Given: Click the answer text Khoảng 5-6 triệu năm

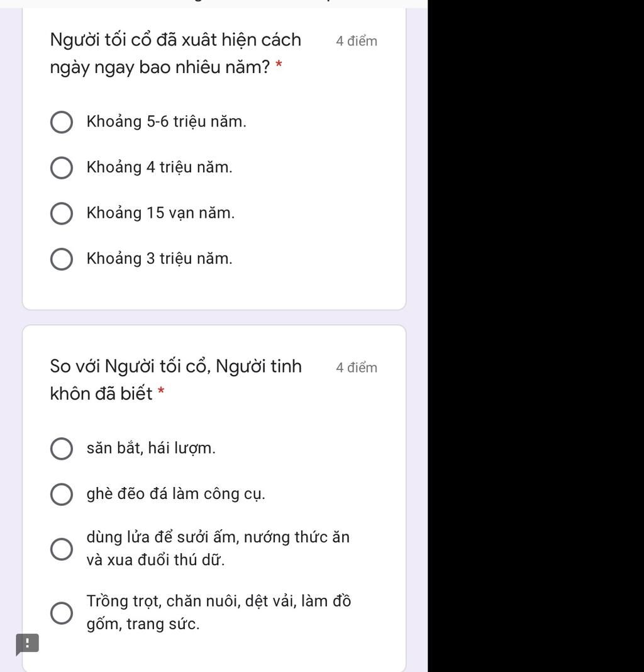Looking at the screenshot, I should pos(166,121).
